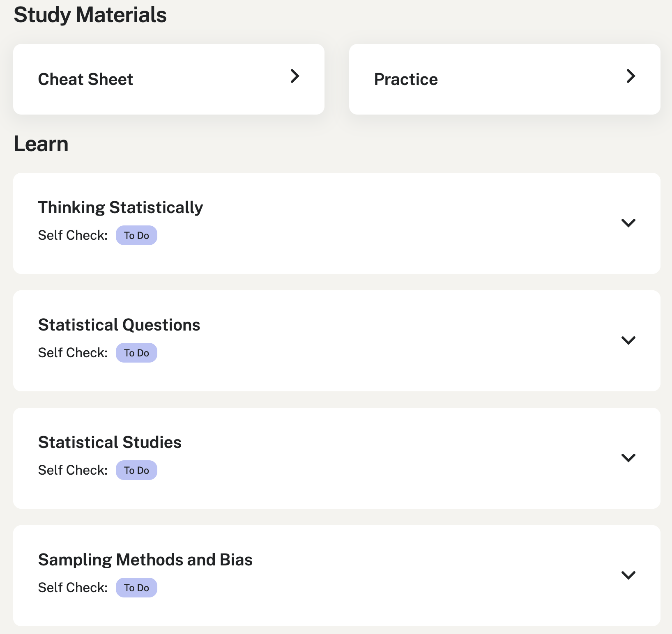Click the Cheat Sheet arrow icon
This screenshot has width=672, height=634.
pyautogui.click(x=295, y=76)
